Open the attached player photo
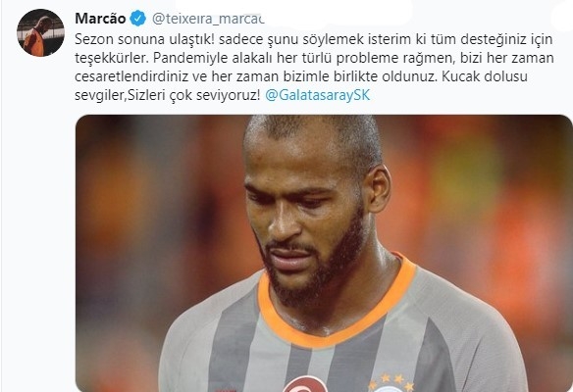 324,253
